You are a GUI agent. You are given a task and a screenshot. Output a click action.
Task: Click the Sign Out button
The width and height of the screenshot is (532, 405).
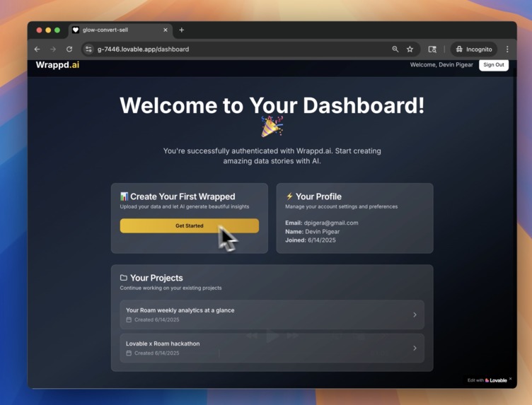point(494,65)
